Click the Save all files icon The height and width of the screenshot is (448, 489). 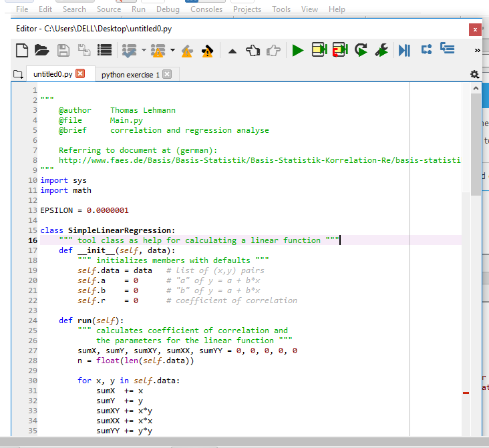[84, 50]
